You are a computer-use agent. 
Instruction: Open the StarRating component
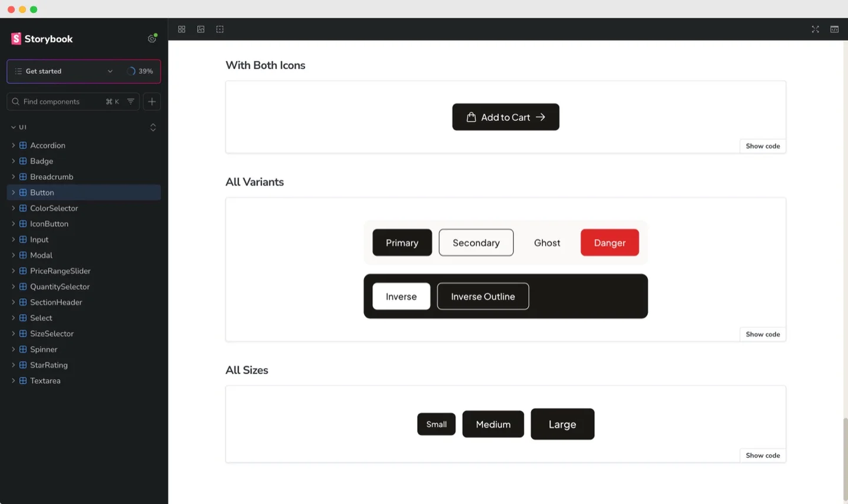click(x=49, y=365)
